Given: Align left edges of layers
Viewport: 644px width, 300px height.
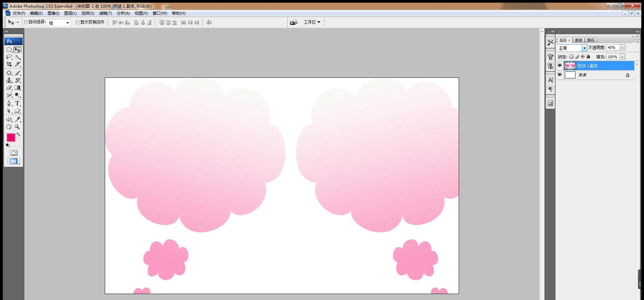Looking at the screenshot, I should pyautogui.click(x=137, y=22).
